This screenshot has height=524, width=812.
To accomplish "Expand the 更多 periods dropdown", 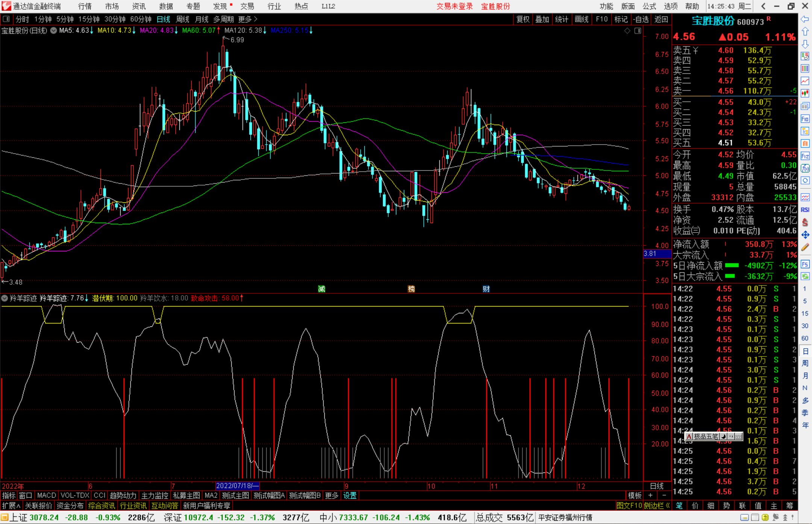I will click(248, 19).
